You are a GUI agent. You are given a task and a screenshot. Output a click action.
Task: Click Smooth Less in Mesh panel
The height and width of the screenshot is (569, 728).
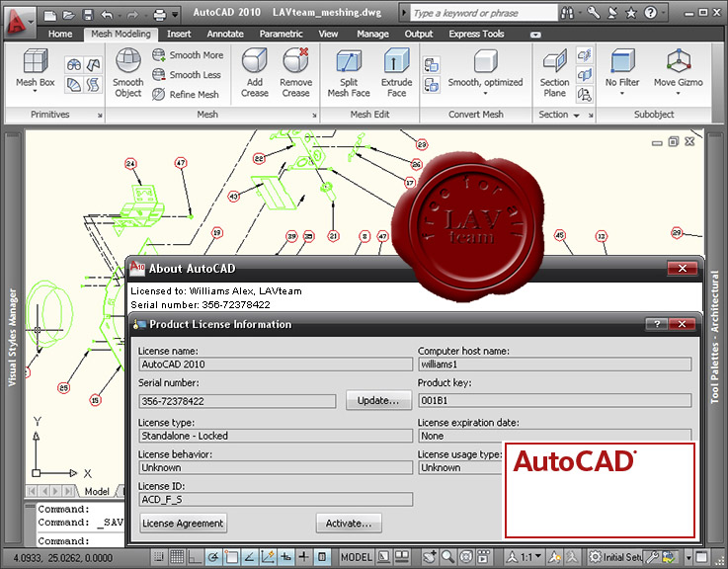tap(187, 75)
